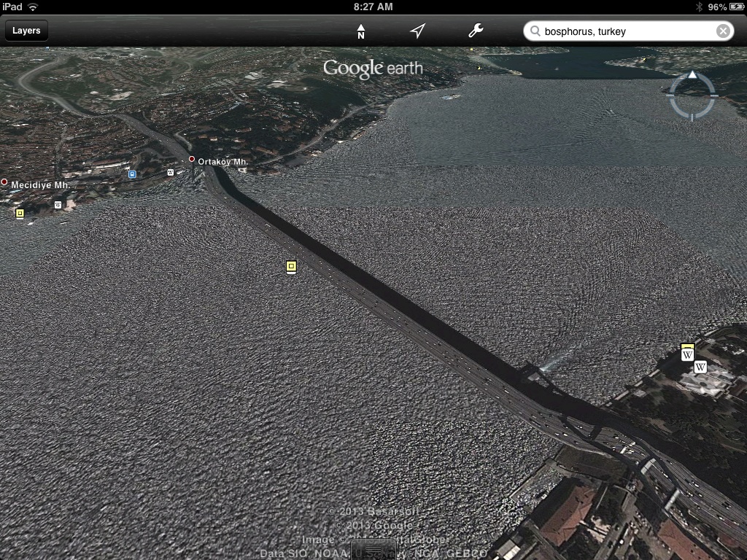Open the Wikipedia icon below Mecidiye Mh.

point(58,205)
